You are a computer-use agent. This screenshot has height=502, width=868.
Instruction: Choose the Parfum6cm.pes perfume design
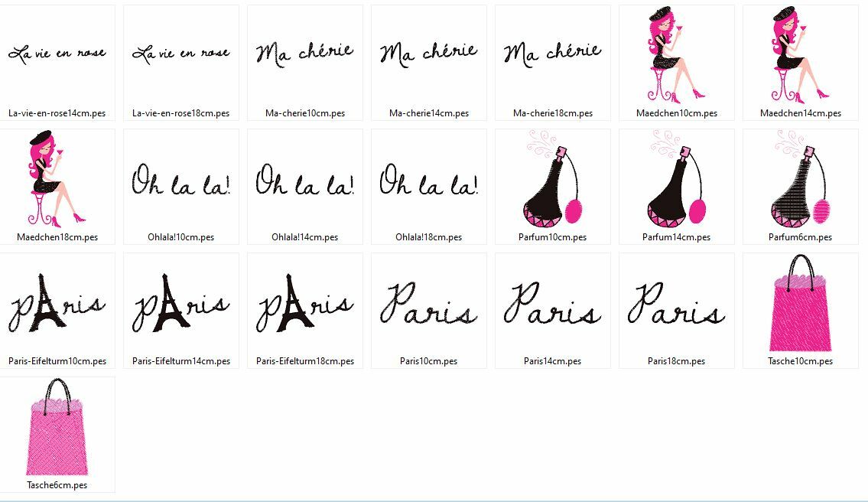click(801, 179)
